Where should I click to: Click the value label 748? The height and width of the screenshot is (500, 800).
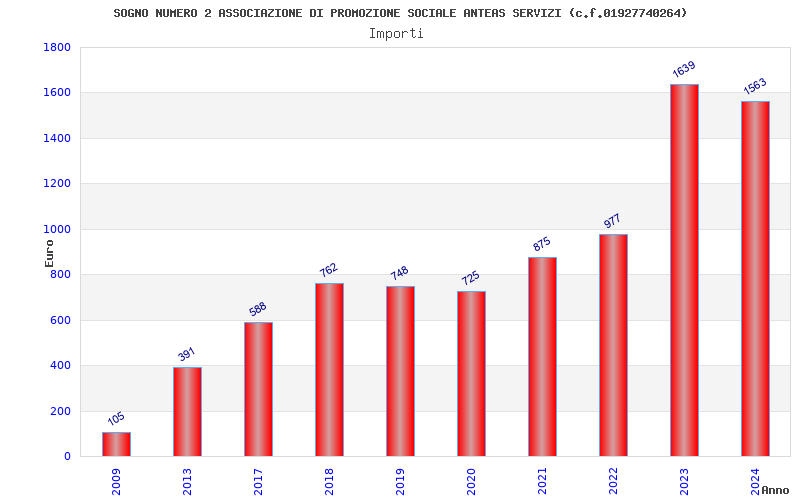coord(399,273)
